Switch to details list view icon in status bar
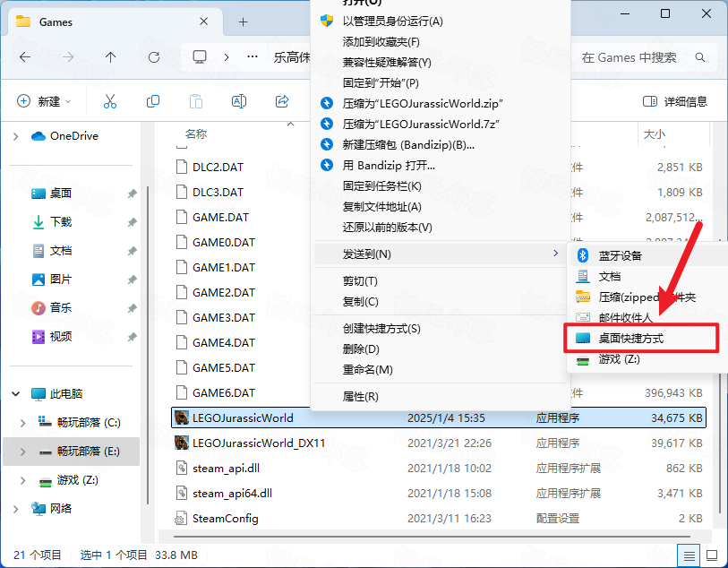Viewport: 728px width, 568px height. click(x=689, y=555)
